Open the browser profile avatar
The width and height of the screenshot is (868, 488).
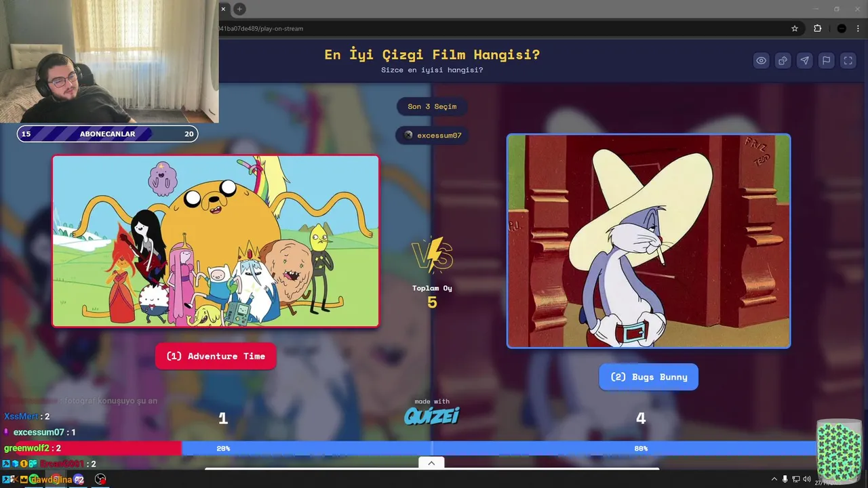(x=842, y=28)
